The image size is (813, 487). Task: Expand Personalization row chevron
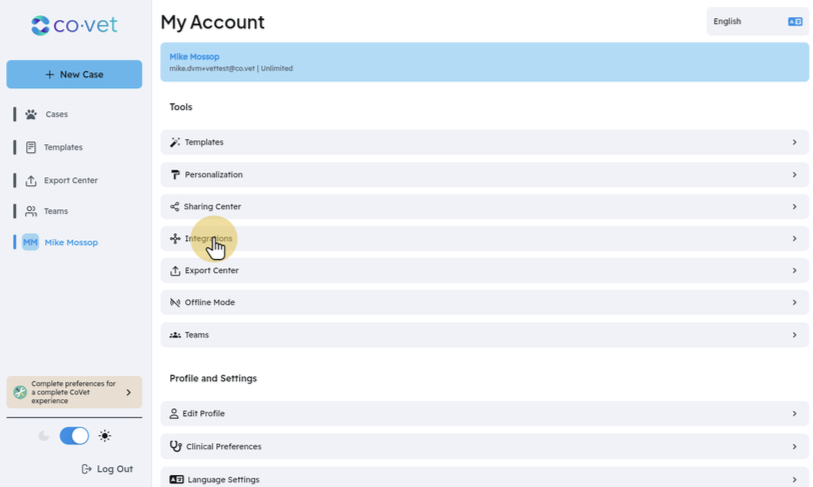(794, 175)
